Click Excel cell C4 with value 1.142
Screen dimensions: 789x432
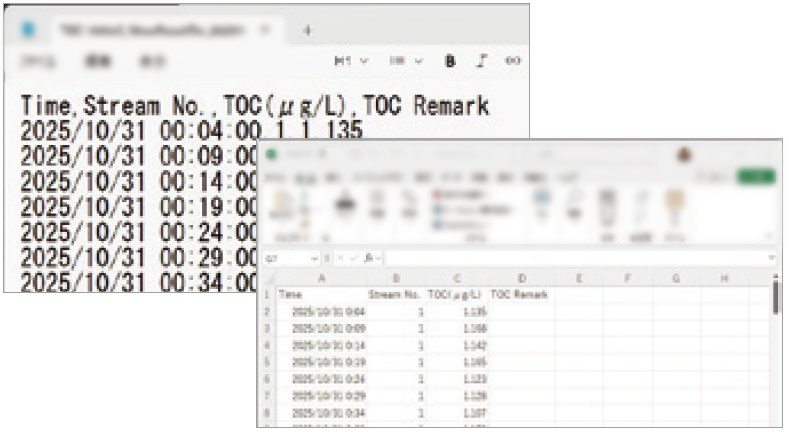[x=456, y=345]
